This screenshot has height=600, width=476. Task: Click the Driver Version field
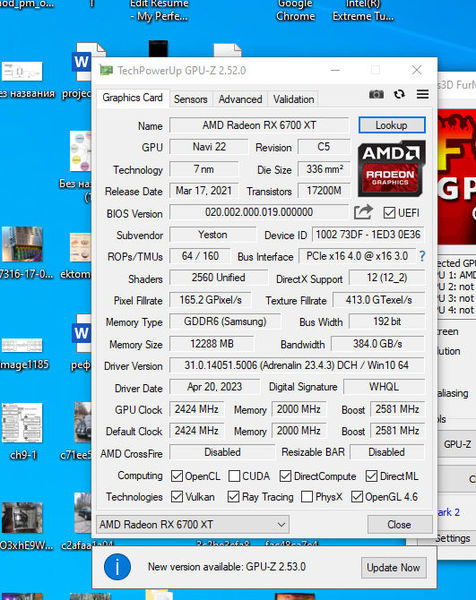(297, 365)
